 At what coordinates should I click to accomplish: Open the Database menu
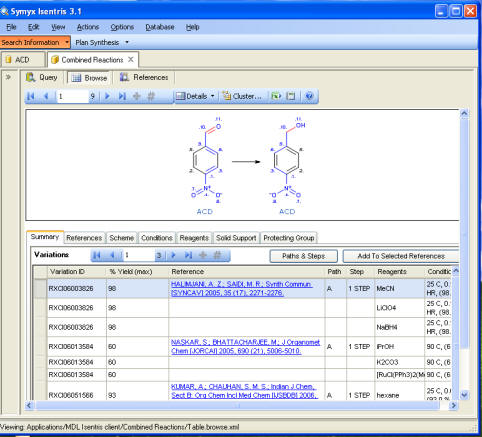(x=160, y=27)
